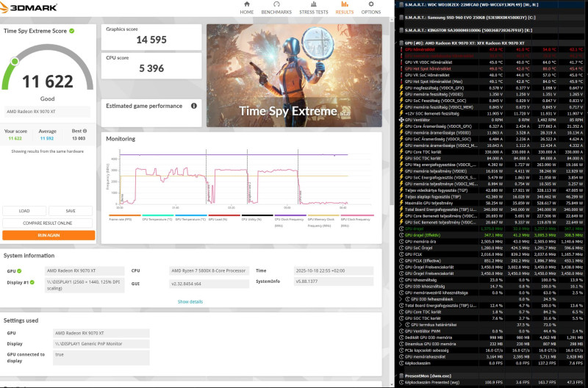The image size is (588, 388).
Task: Click the fan icon of GPU Ventilátor row
Action: pyautogui.click(x=401, y=120)
